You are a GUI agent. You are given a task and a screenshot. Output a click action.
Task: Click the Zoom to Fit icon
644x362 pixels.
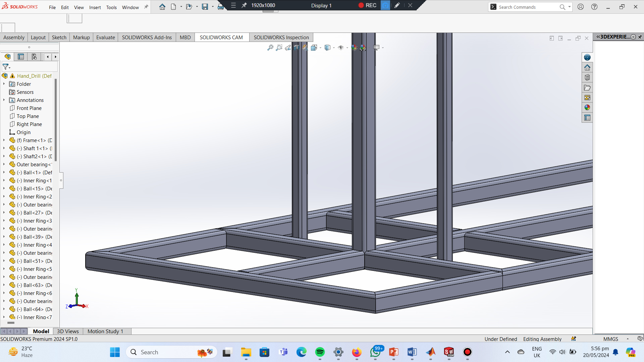[x=270, y=48]
